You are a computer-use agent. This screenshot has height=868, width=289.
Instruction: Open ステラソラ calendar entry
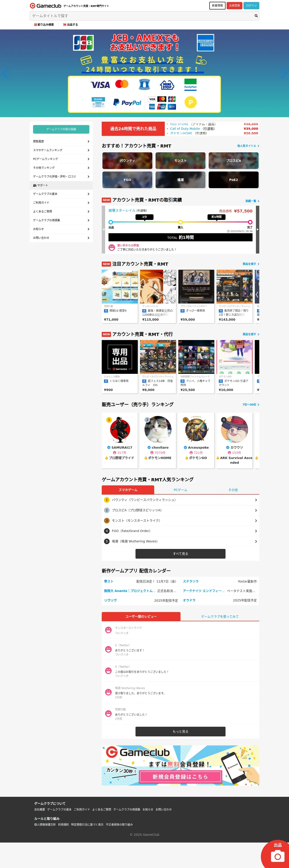[x=220, y=581]
